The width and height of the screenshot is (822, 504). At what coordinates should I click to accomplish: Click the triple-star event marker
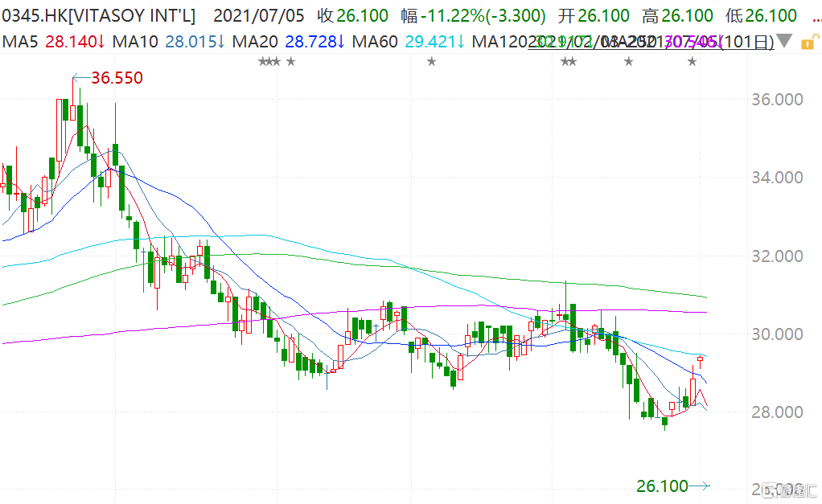(269, 62)
